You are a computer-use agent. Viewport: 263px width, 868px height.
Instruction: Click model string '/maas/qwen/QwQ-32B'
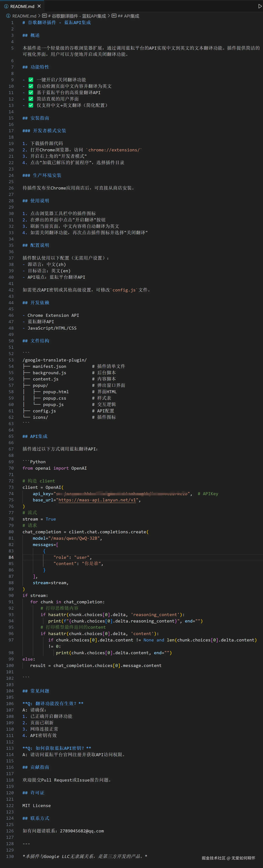tap(74, 538)
